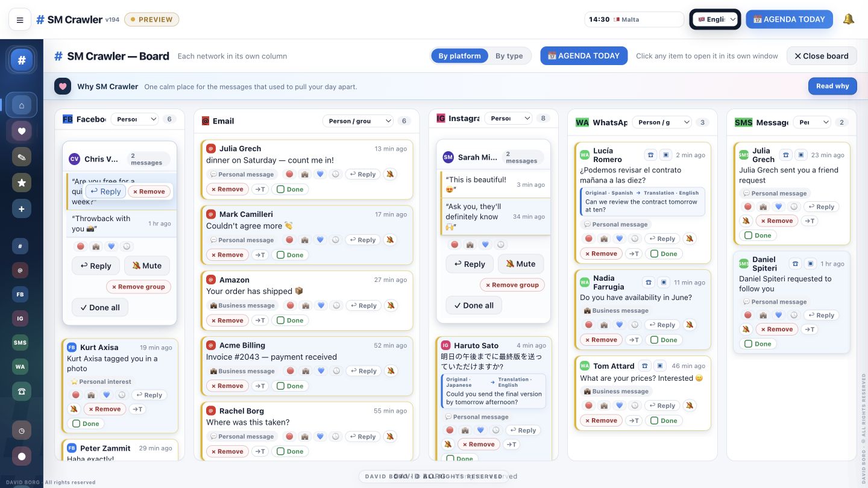Click the notification bell in the top bar
Viewport: 868px width, 488px height.
[849, 19]
